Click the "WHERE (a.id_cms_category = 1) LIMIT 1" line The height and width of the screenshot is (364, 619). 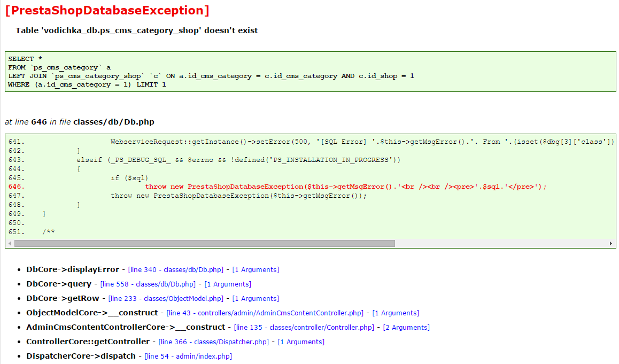[x=87, y=84]
